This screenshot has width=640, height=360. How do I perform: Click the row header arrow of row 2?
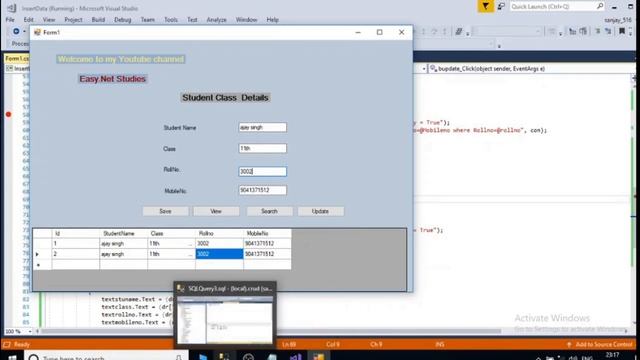(x=42, y=254)
